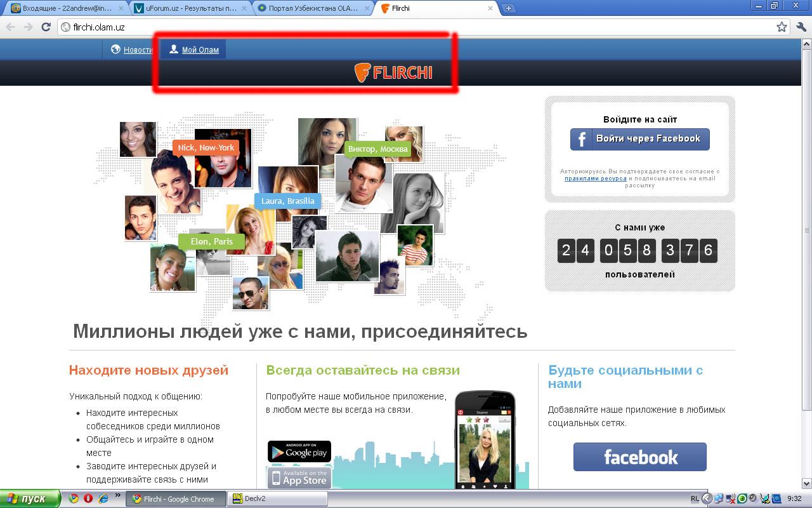812x508 pixels.
Task: Click Виктор's profile photo in white shirt
Action: [x=363, y=183]
